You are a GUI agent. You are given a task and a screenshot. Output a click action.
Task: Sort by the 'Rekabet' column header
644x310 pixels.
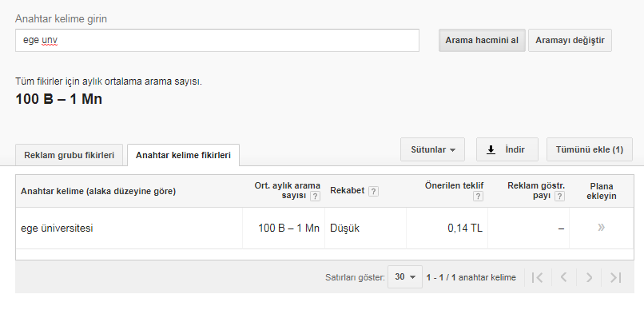coord(347,191)
